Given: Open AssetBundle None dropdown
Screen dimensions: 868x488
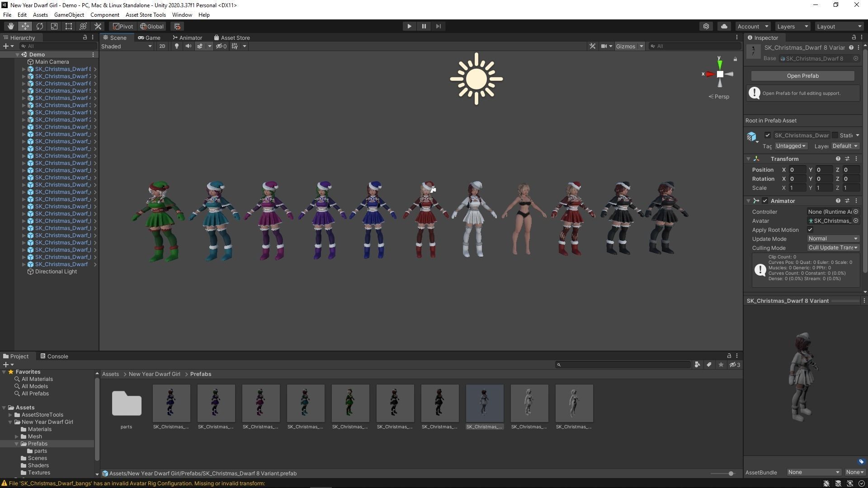Looking at the screenshot, I should click(x=814, y=472).
